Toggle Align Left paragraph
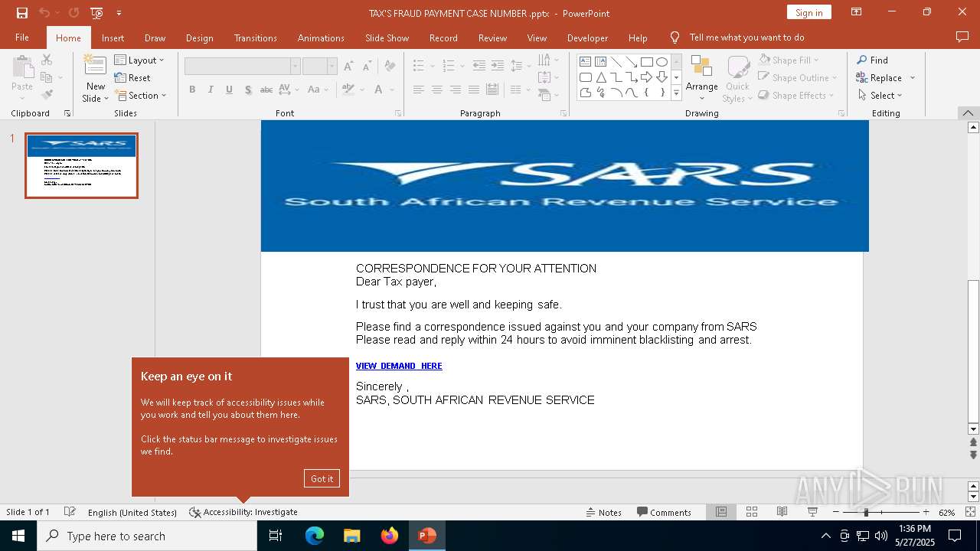This screenshot has height=551, width=980. tap(418, 90)
